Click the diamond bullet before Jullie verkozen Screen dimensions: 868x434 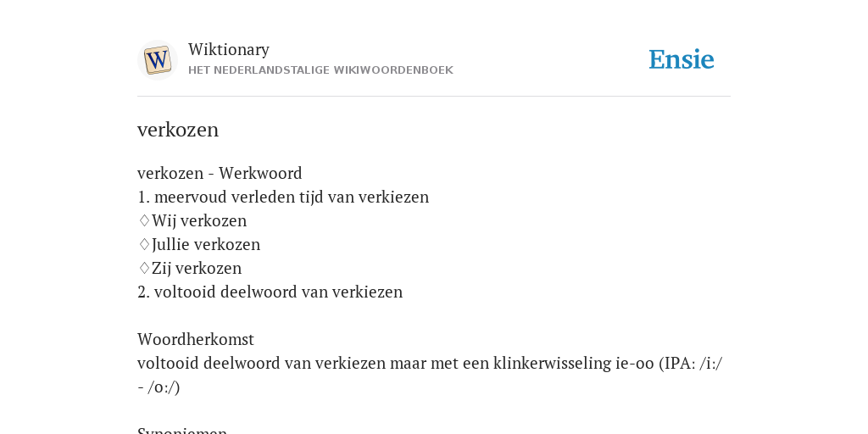point(144,245)
